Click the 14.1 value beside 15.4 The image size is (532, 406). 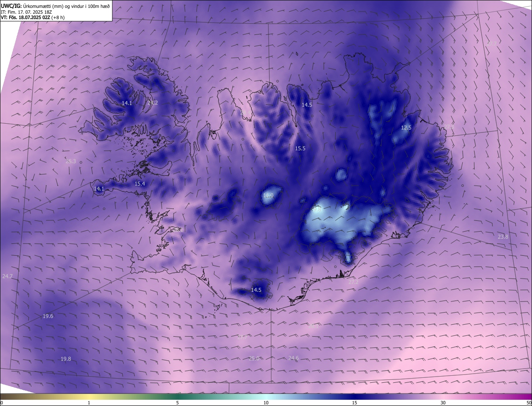(99, 188)
